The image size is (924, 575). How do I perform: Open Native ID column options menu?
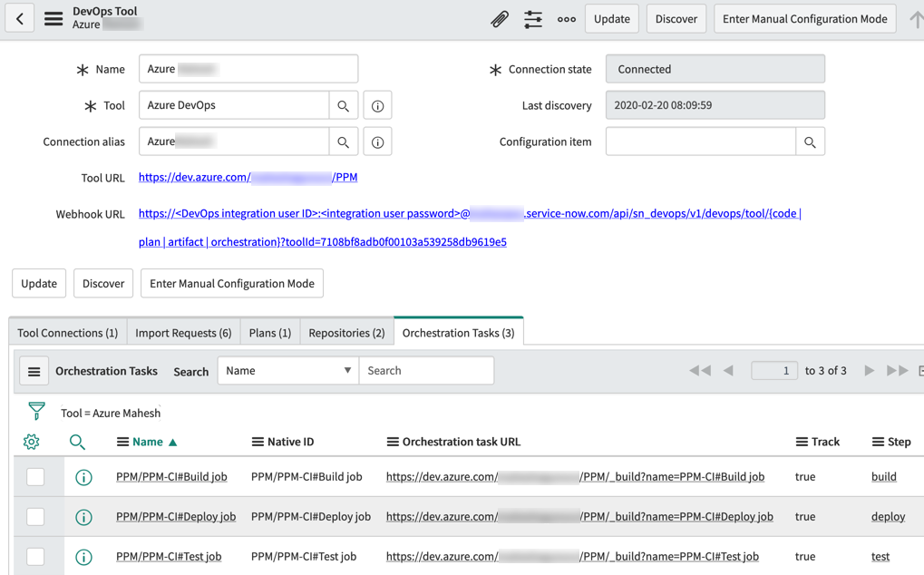point(258,442)
